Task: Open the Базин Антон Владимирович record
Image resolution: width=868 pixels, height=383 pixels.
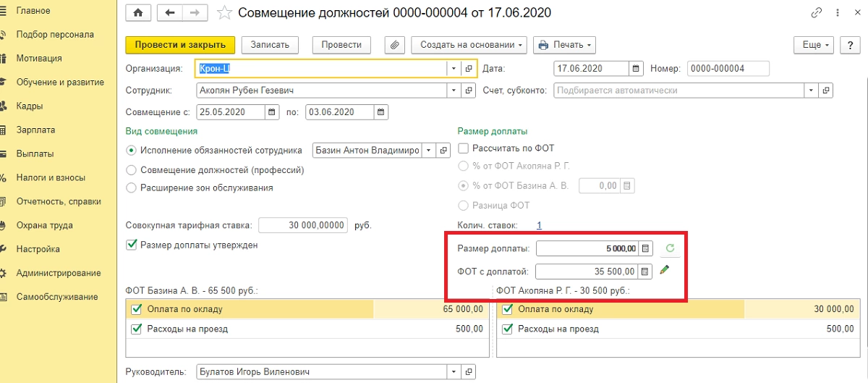Action: (442, 150)
